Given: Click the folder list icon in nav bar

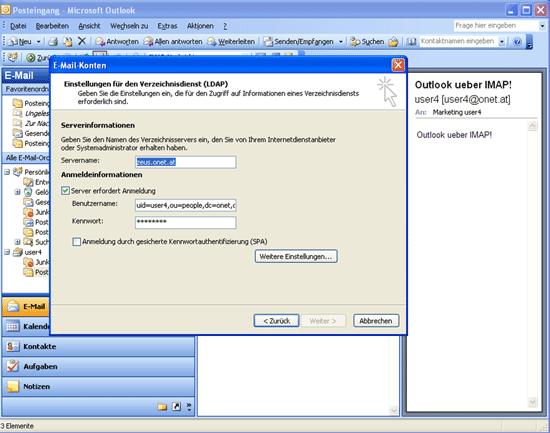Looking at the screenshot, I should coord(162,407).
